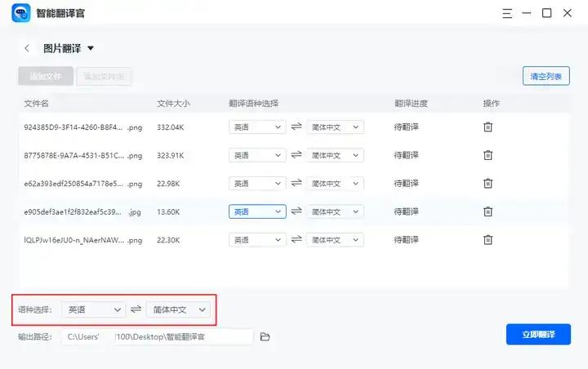588x369 pixels.
Task: Delete the e905def3ae .jpg file row
Action: point(488,211)
